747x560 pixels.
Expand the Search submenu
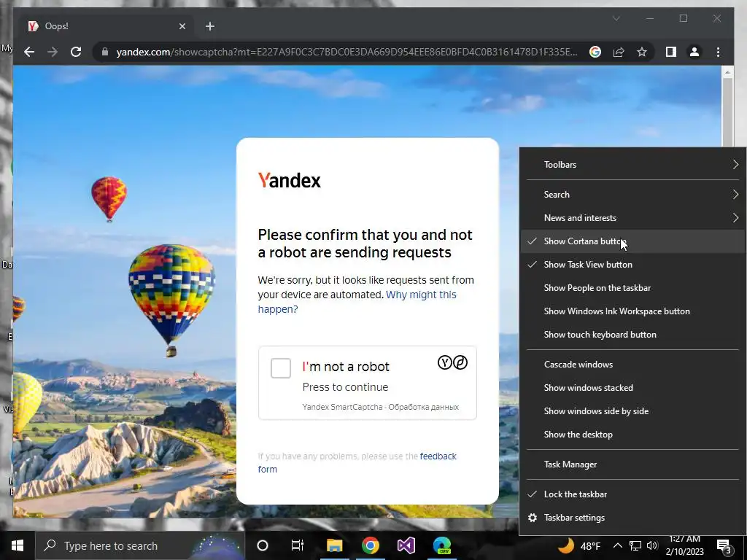click(x=632, y=194)
